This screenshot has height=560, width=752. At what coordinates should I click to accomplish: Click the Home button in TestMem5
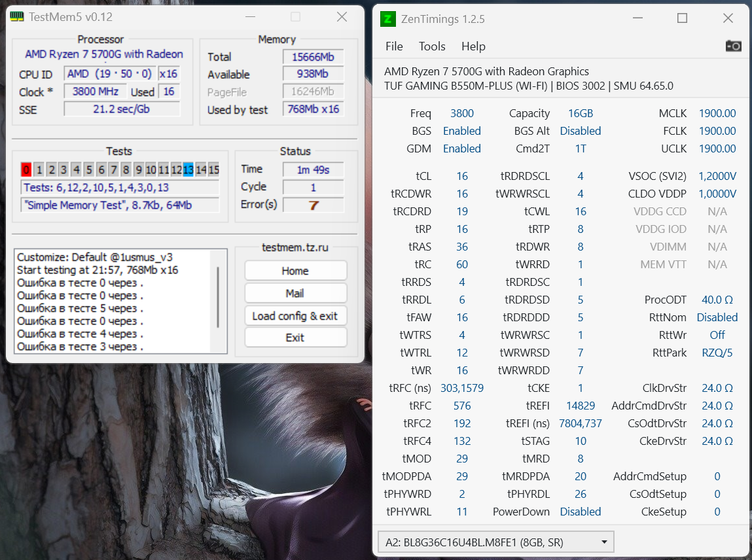click(x=295, y=271)
